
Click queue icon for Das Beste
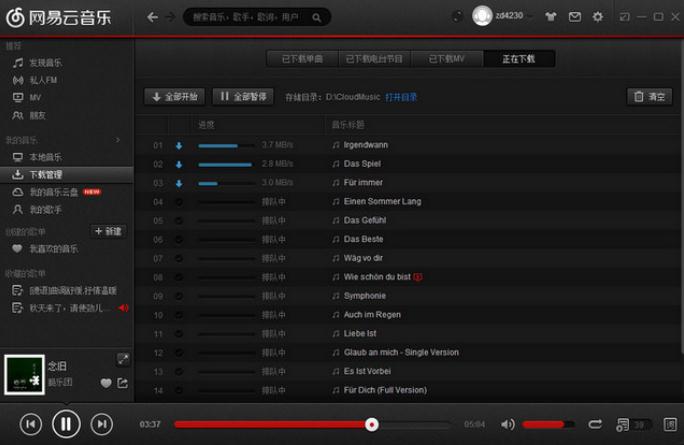179,240
